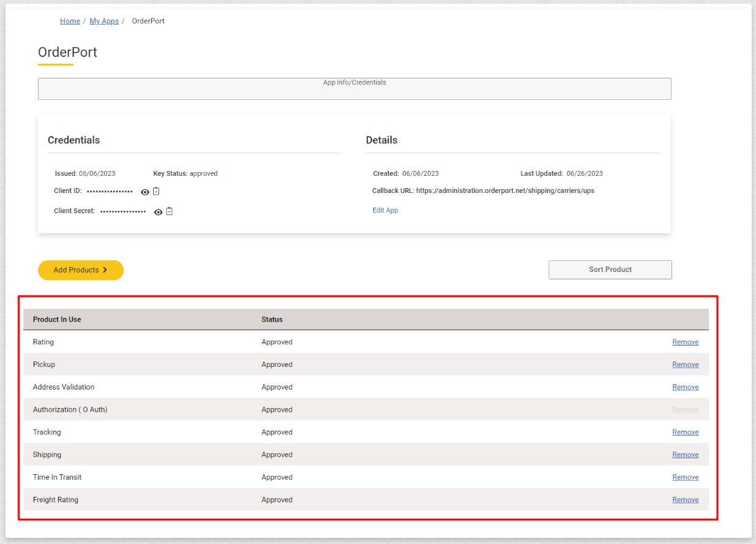The width and height of the screenshot is (756, 544).
Task: Select the Shipping product name
Action: [47, 455]
